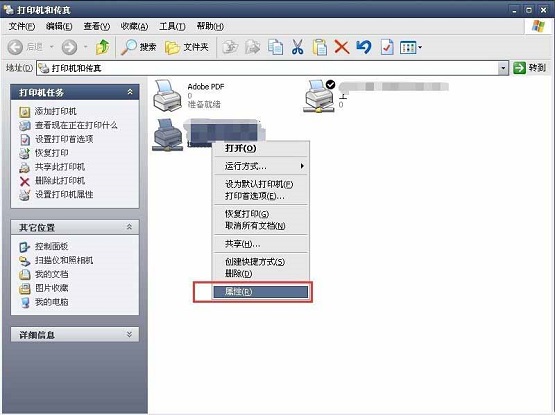Screen dimensions: 555x415
Task: Choose 打开(O) in context menu
Action: coord(261,148)
